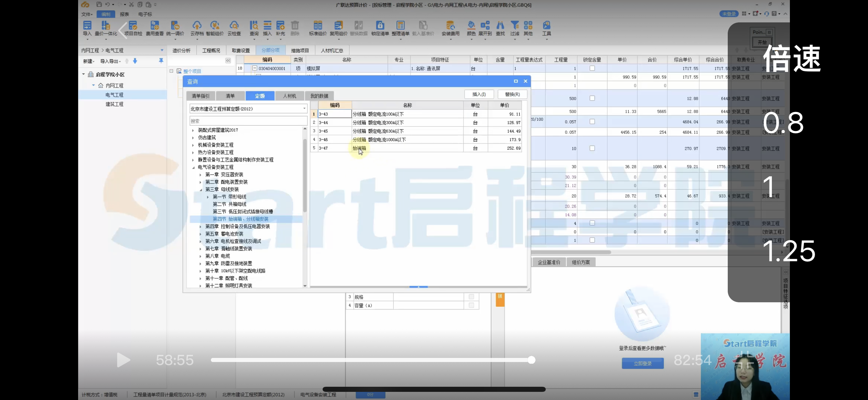Pin the project panel with pushpin icon
868x400 pixels.
click(161, 61)
